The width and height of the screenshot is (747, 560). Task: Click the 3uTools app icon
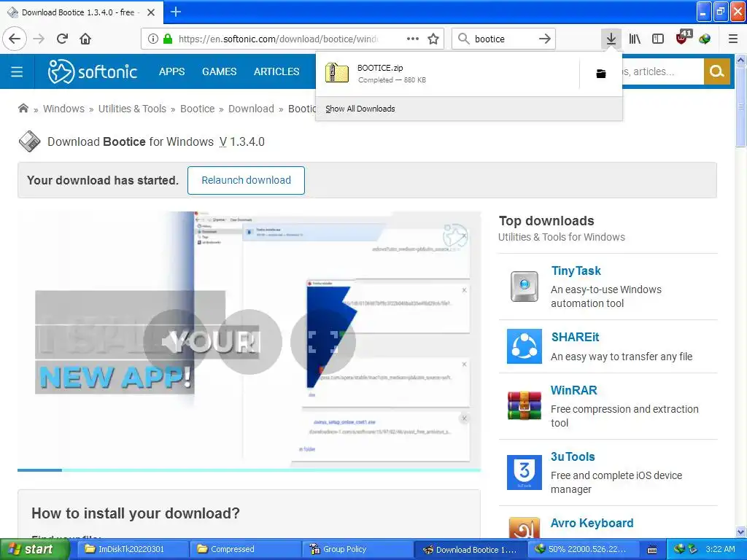pyautogui.click(x=524, y=472)
